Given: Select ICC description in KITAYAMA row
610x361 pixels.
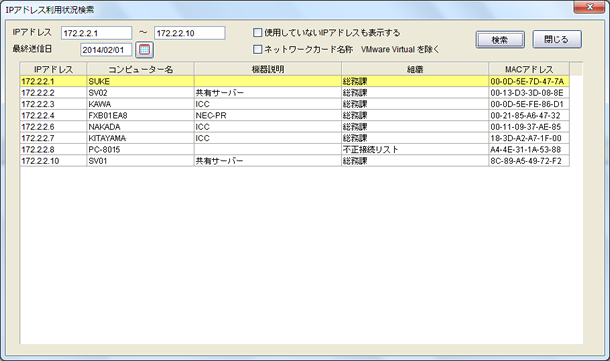Looking at the screenshot, I should point(268,138).
